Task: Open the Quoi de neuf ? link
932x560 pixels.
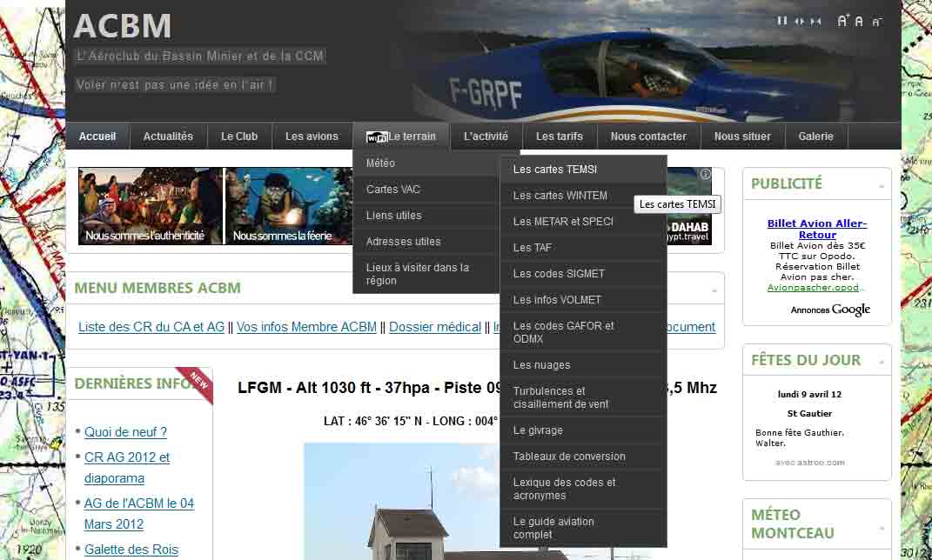Action: click(125, 432)
